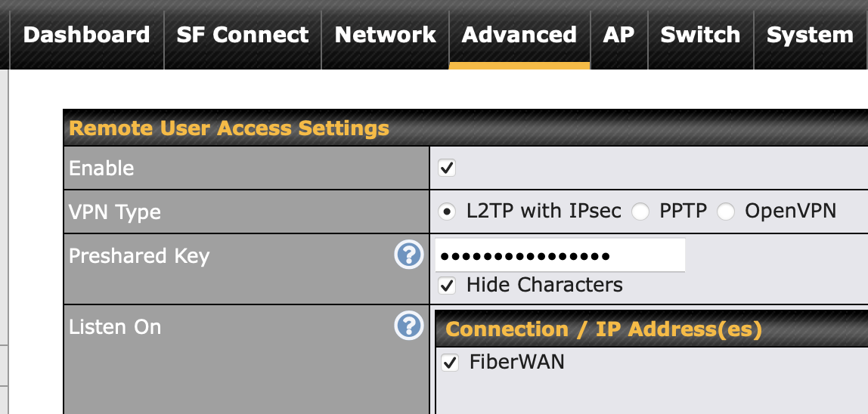This screenshot has width=868, height=414.
Task: Select L2TP with IPsec radio option
Action: pos(447,212)
